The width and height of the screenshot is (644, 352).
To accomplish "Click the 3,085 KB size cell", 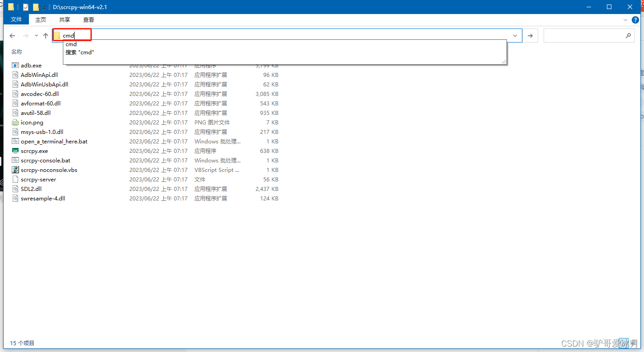I will point(267,94).
